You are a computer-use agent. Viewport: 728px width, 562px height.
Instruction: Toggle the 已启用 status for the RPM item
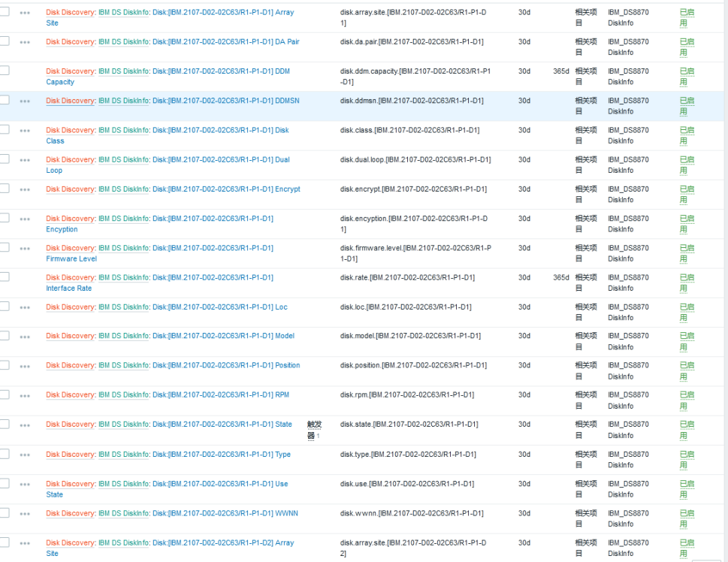687,400
